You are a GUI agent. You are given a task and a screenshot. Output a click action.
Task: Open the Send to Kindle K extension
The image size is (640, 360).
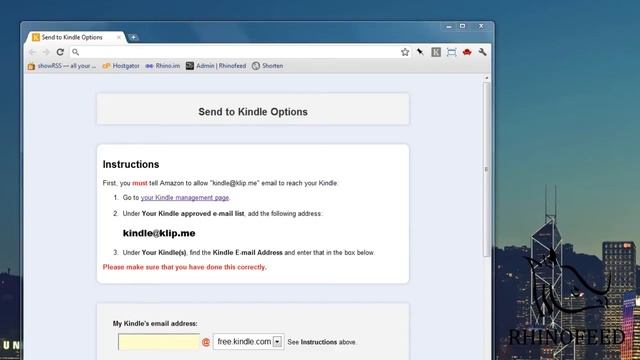(436, 52)
